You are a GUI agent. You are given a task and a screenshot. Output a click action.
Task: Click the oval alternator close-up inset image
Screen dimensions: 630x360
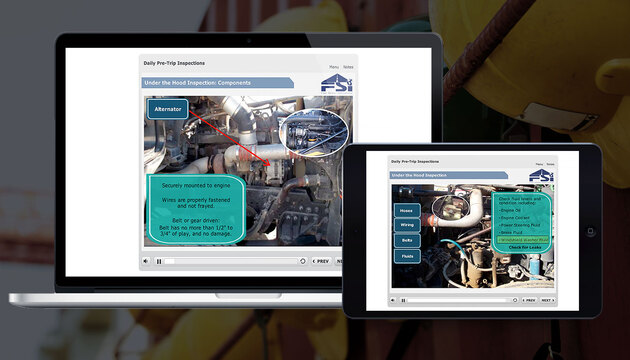[x=314, y=133]
